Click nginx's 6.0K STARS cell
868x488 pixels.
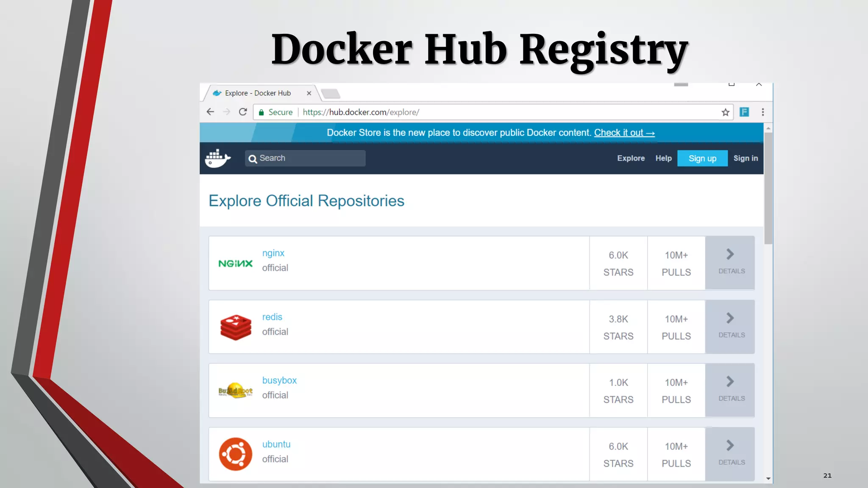pos(618,263)
